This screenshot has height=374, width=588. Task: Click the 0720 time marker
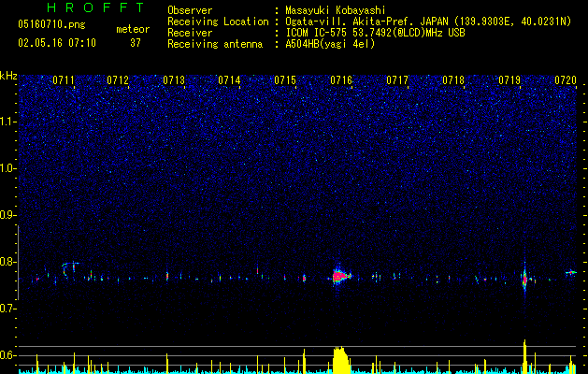point(566,80)
